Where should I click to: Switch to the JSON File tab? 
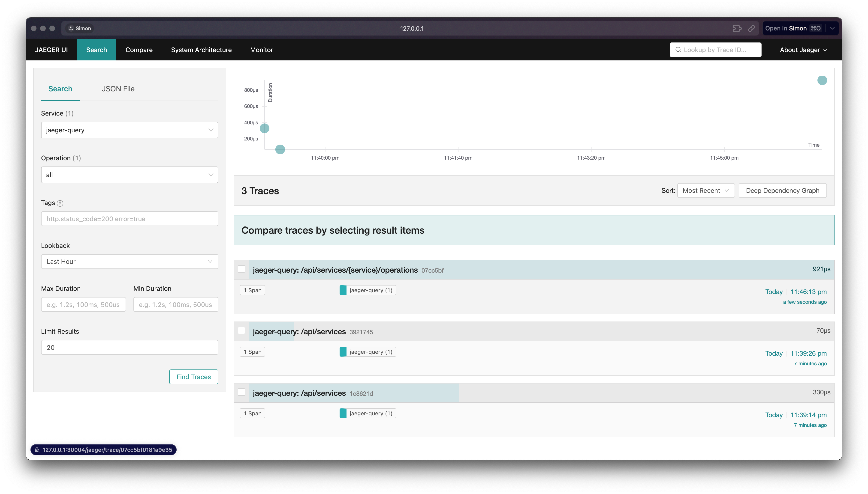(118, 89)
